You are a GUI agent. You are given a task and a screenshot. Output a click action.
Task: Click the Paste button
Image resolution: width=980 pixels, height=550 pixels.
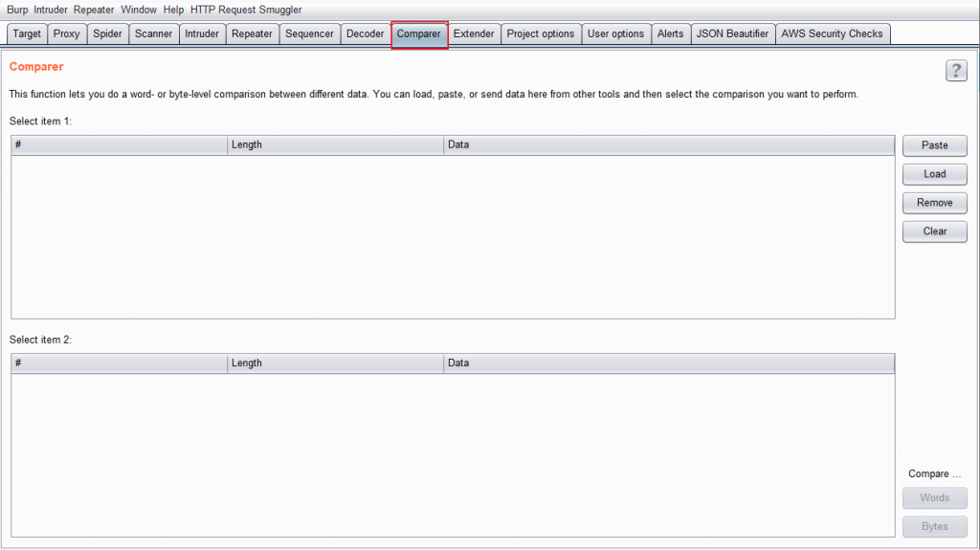pyautogui.click(x=935, y=145)
